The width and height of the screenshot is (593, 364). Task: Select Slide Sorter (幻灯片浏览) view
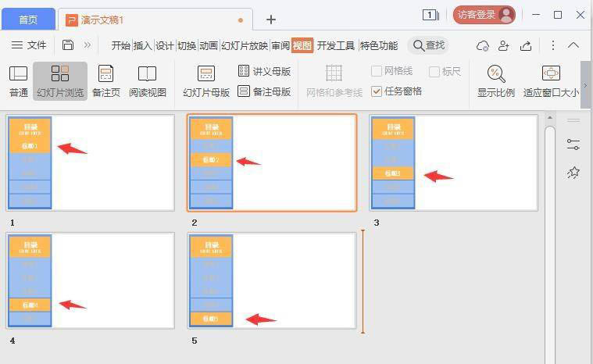60,81
